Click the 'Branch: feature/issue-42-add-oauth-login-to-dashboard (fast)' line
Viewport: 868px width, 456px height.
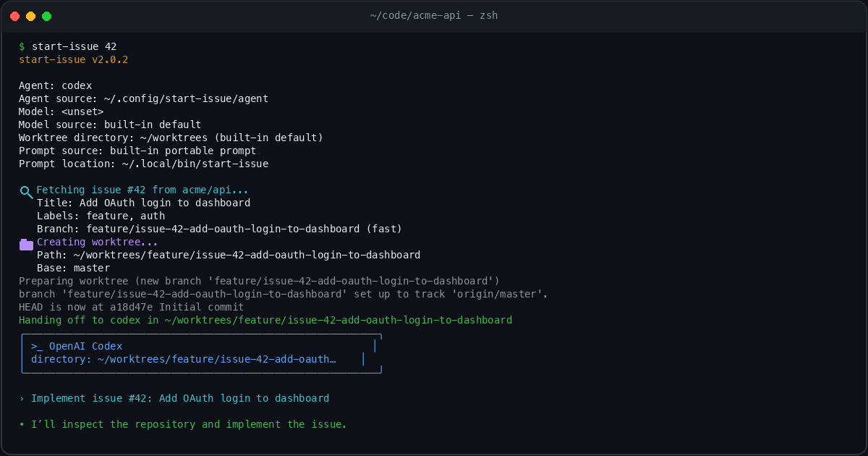219,229
